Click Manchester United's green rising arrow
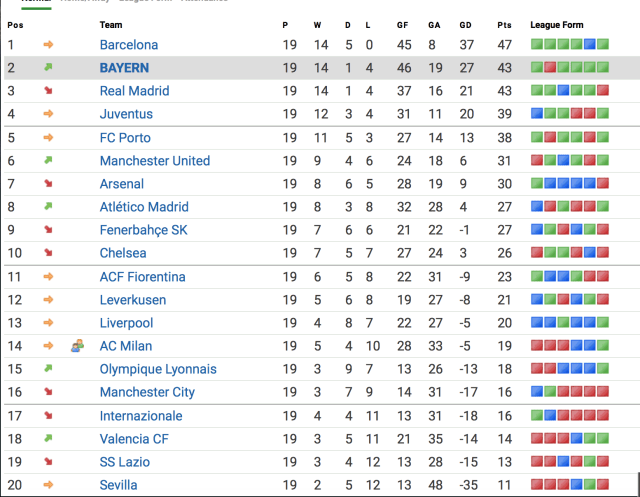 click(48, 160)
